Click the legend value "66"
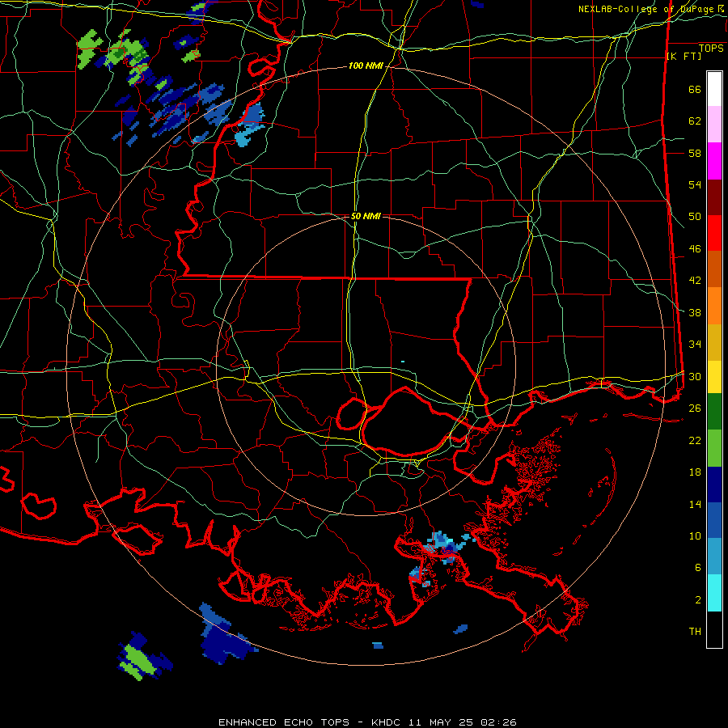The height and width of the screenshot is (728, 728). click(x=695, y=90)
